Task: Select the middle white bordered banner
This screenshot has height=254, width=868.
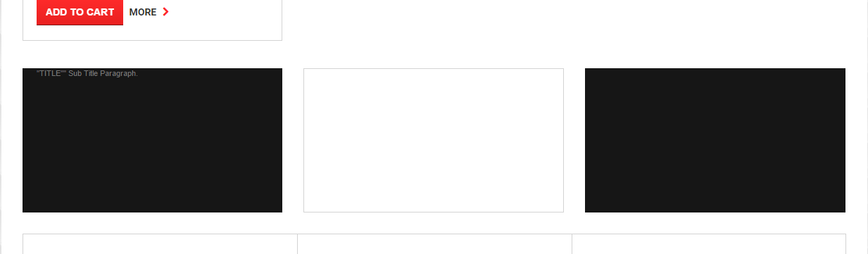Action: pyautogui.click(x=434, y=140)
